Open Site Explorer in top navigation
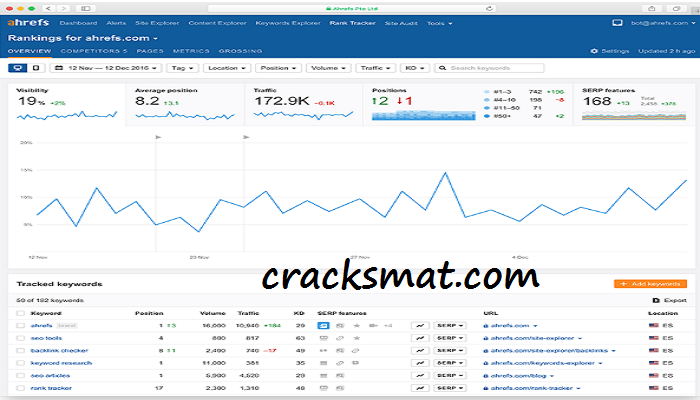Viewport: 700px width, 400px height. (x=157, y=23)
